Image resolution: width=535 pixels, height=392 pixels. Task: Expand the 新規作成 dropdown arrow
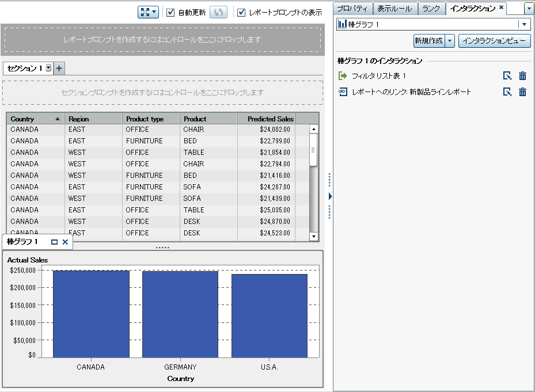[x=450, y=41]
